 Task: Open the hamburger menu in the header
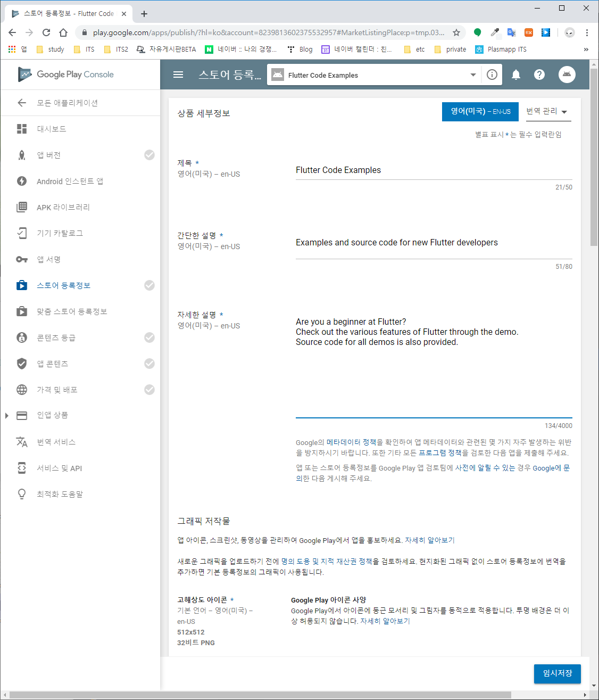(x=178, y=75)
